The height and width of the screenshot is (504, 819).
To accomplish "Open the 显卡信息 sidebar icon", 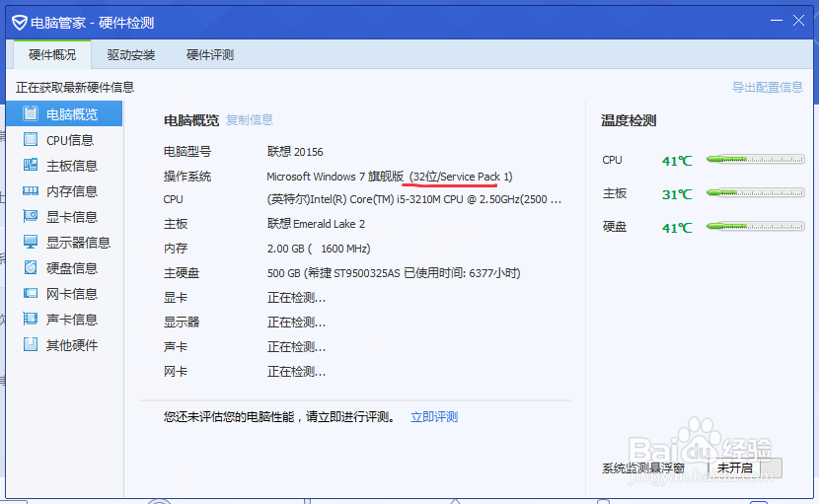I will 31,216.
